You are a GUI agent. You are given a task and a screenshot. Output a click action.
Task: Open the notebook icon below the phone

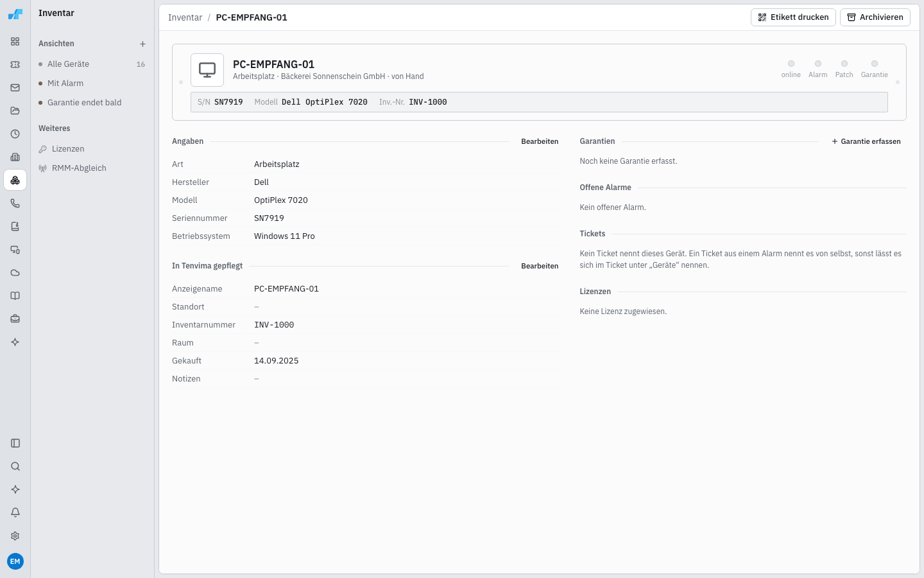(15, 227)
